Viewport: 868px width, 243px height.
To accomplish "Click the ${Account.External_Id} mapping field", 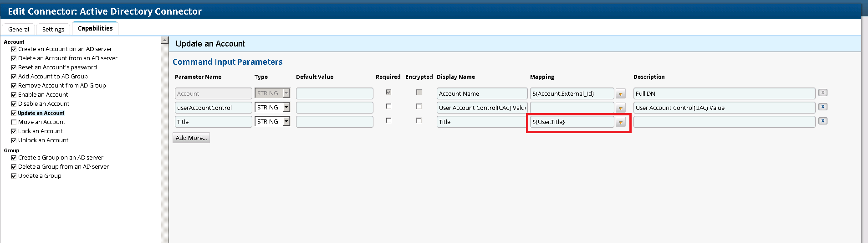I will pos(572,93).
